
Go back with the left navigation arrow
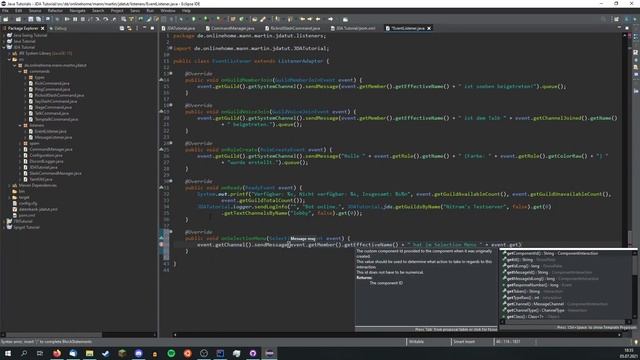[318, 19]
